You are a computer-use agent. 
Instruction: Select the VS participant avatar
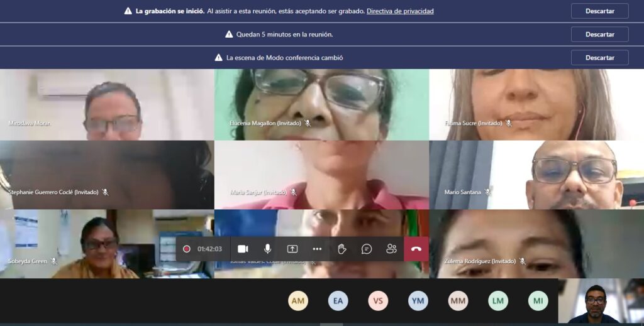click(378, 301)
